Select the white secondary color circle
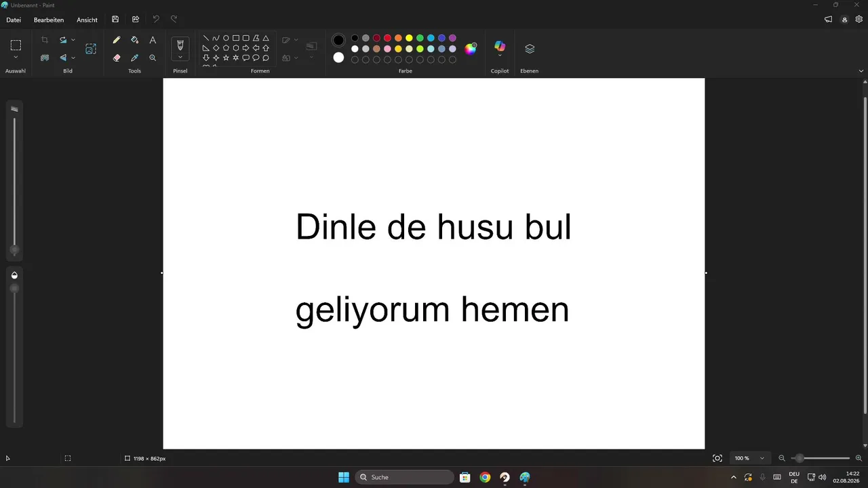The image size is (868, 488). coord(338,58)
